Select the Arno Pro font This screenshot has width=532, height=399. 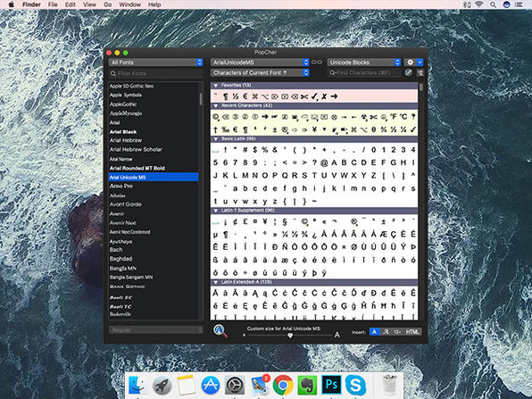pos(121,186)
